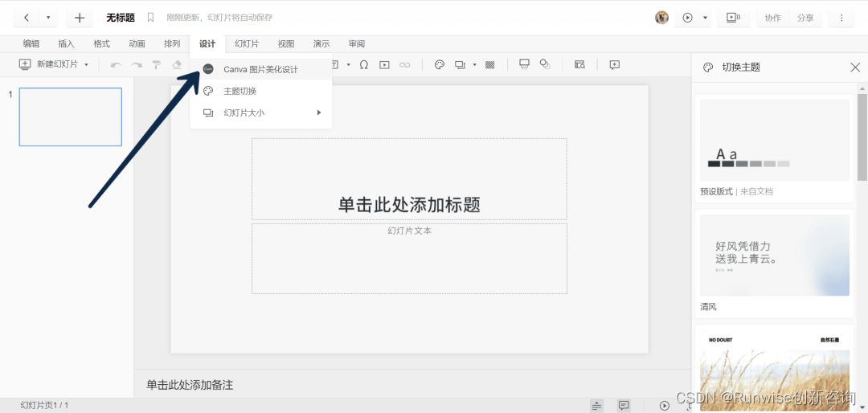The width and height of the screenshot is (868, 413).
Task: Insert a special symbol with omega icon
Action: 364,65
